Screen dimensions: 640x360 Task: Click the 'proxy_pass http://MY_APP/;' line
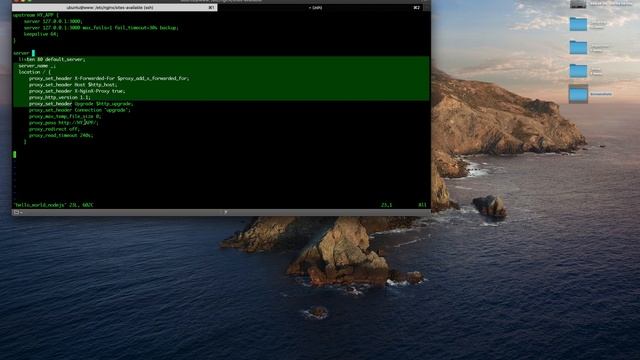[64, 122]
